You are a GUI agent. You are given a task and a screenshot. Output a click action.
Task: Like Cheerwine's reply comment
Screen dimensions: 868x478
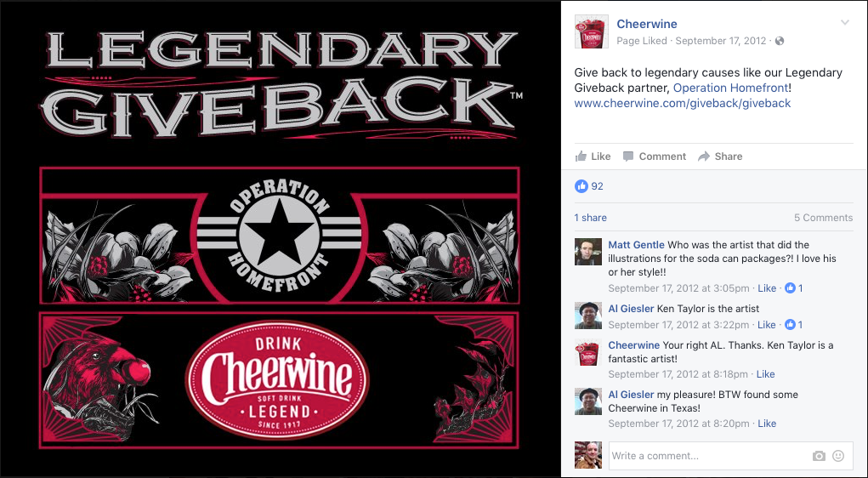tap(766, 374)
